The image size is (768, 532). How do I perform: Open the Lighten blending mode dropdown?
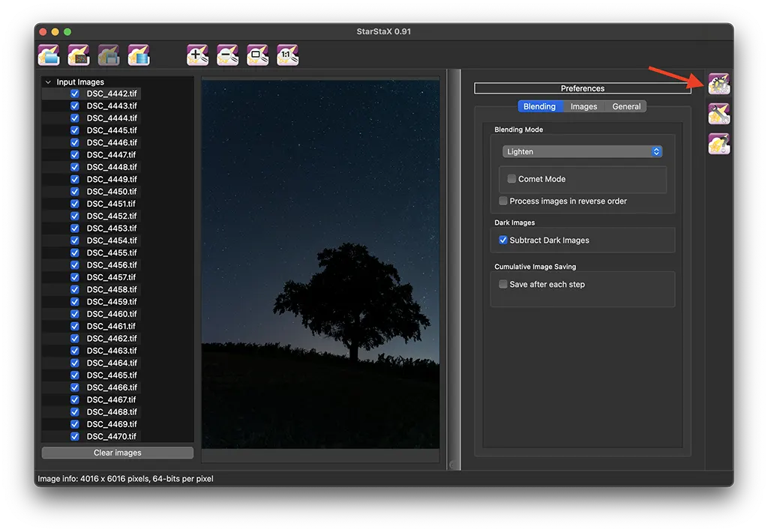pos(582,151)
